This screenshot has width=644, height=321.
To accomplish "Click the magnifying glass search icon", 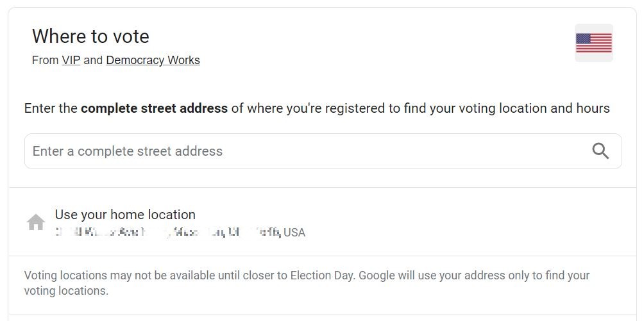I will [x=600, y=151].
